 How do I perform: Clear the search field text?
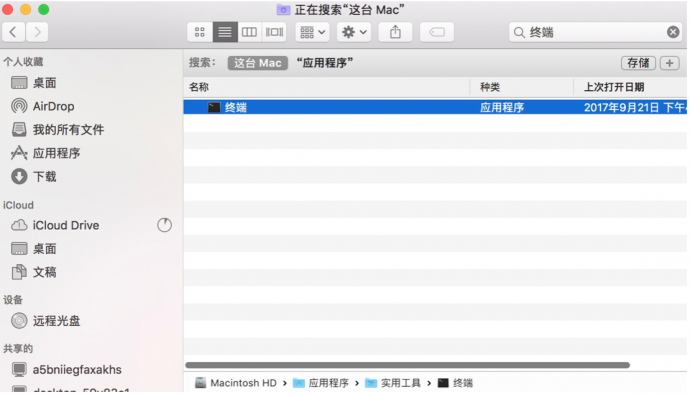click(x=673, y=32)
